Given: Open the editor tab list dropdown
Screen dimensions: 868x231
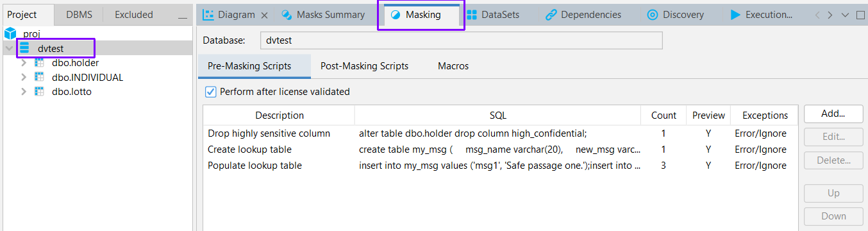Looking at the screenshot, I should tap(845, 15).
